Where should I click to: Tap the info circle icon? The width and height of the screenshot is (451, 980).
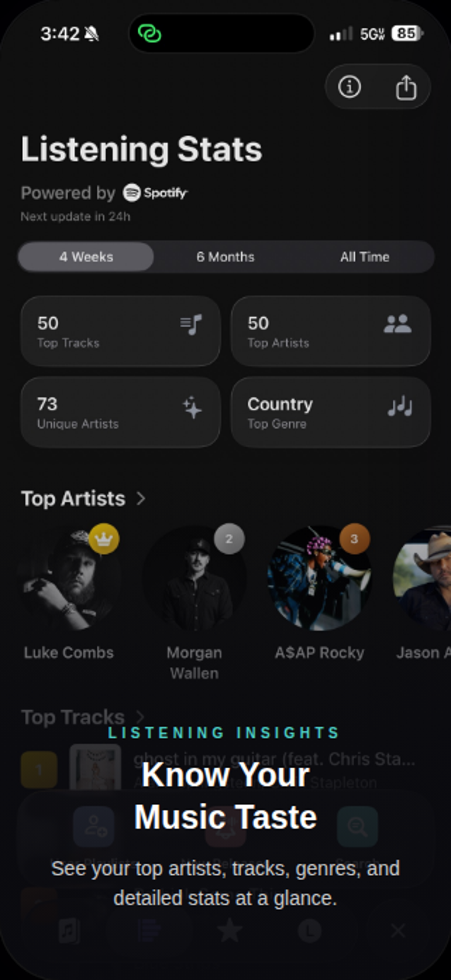349,87
